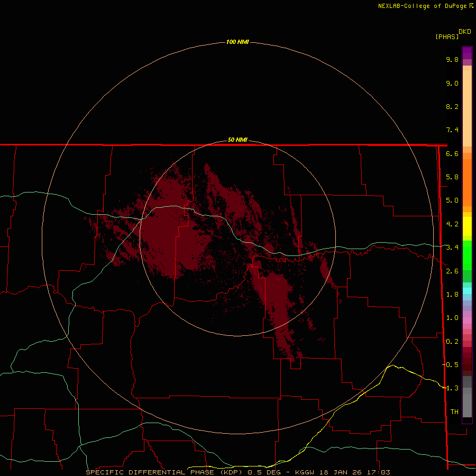Viewport: 476px width, 476px height.
Task: Click the DKD label above the color scale
Action: (x=465, y=31)
